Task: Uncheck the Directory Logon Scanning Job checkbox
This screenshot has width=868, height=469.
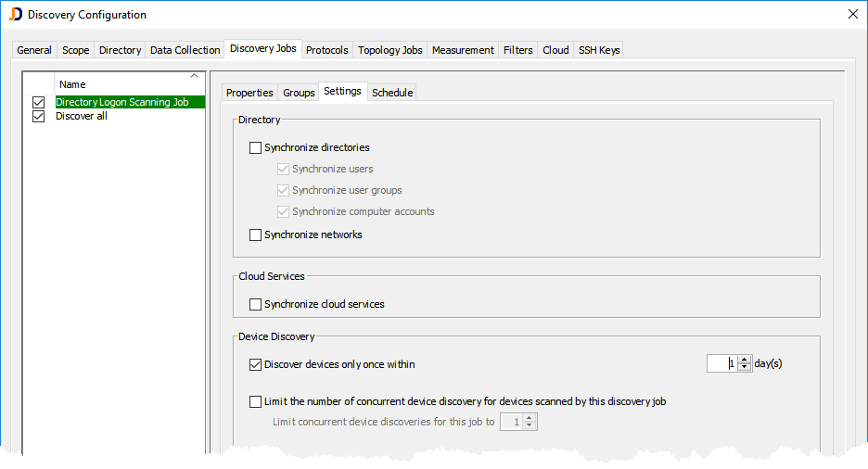Action: (x=39, y=103)
